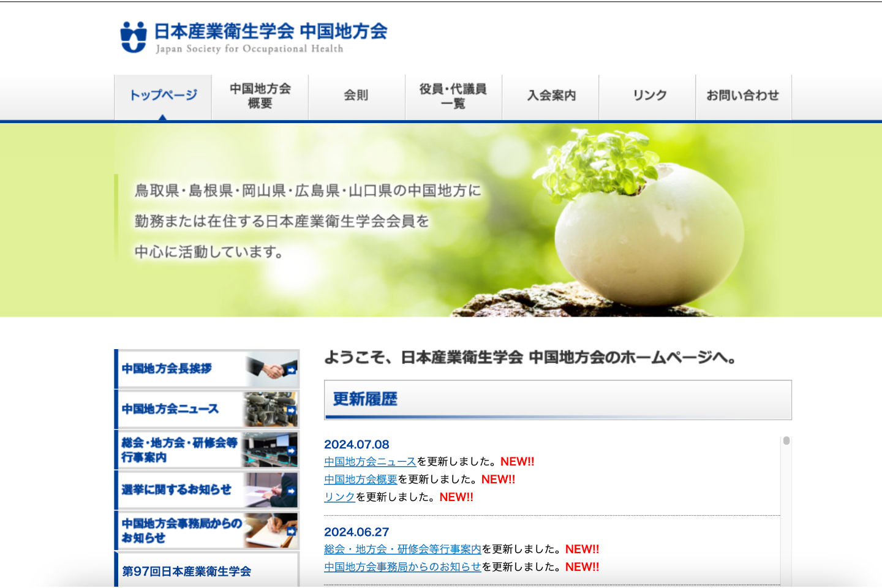Follow the 中国地方会事務局からのお知らせ link under 2024.06.27
Viewport: 882px width, 588px height.
[x=402, y=567]
